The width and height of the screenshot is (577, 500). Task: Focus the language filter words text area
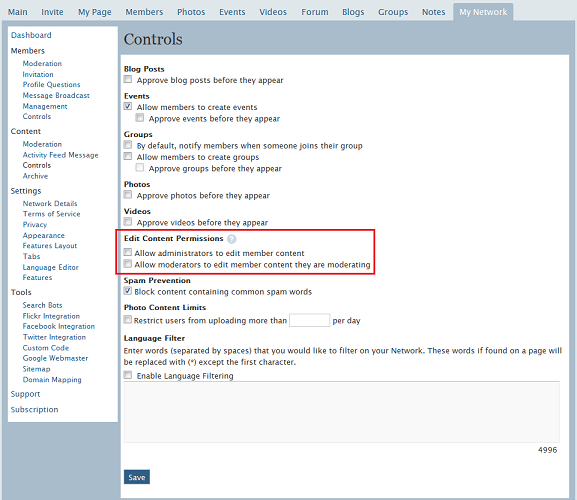(341, 412)
